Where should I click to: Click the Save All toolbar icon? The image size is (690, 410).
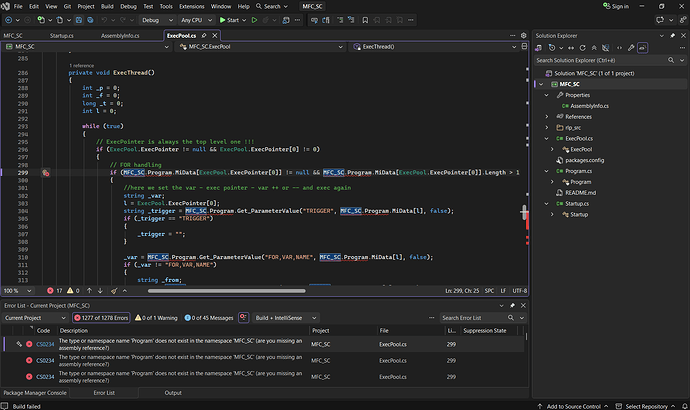point(90,20)
